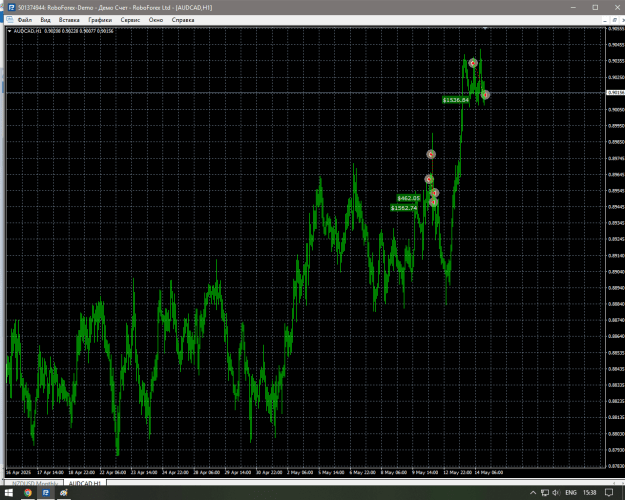Image resolution: width=625 pixels, height=500 pixels.
Task: Click the RoboForex terminal taskbar icon
Action: click(46, 493)
